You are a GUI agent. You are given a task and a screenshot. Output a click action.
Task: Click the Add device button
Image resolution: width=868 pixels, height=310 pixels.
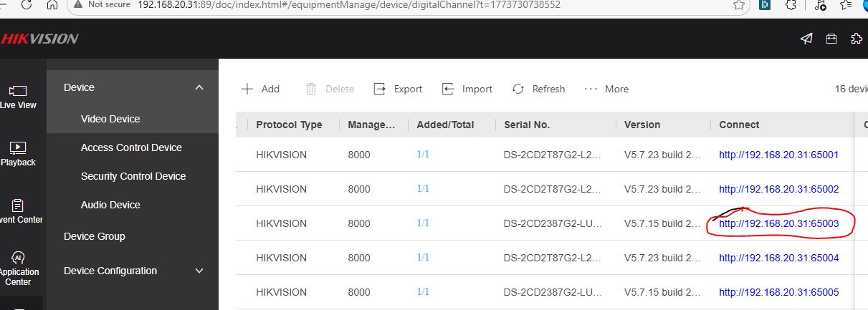[x=260, y=89]
